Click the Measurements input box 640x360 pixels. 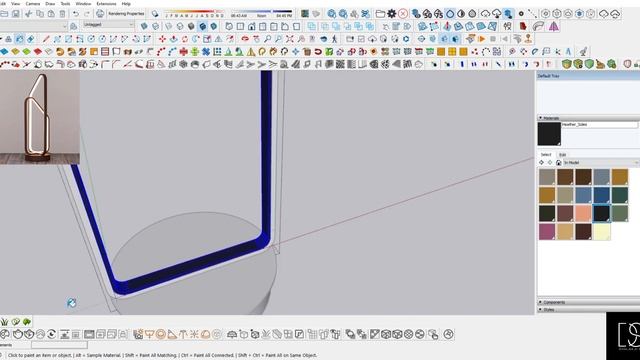pos(59,345)
